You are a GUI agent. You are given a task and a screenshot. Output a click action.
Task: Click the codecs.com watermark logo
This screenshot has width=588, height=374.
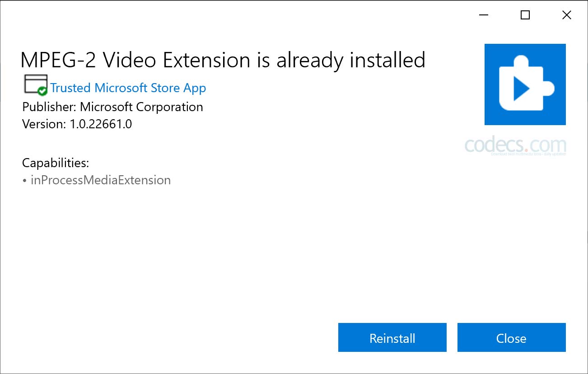(x=515, y=145)
